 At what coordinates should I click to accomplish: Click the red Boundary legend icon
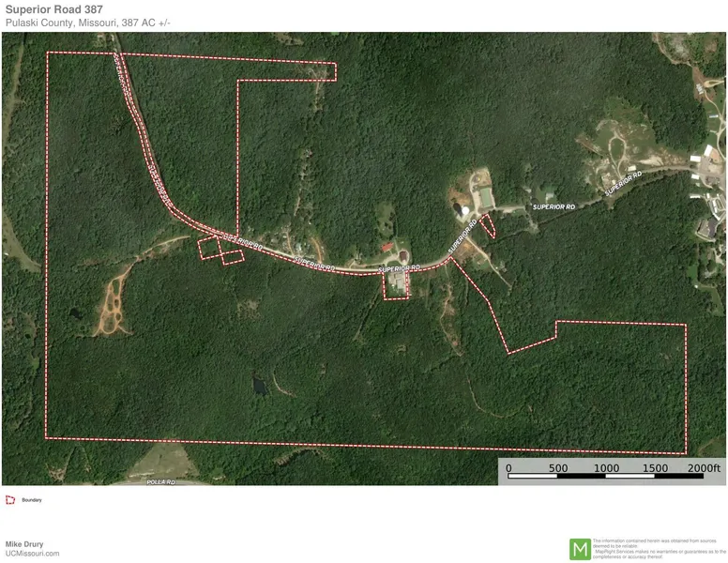(10, 500)
